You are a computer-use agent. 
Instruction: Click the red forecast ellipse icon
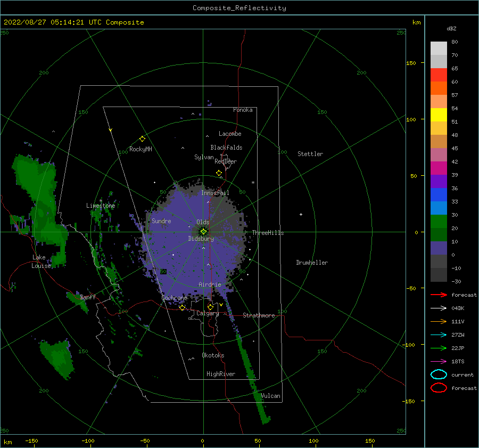pyautogui.click(x=439, y=388)
